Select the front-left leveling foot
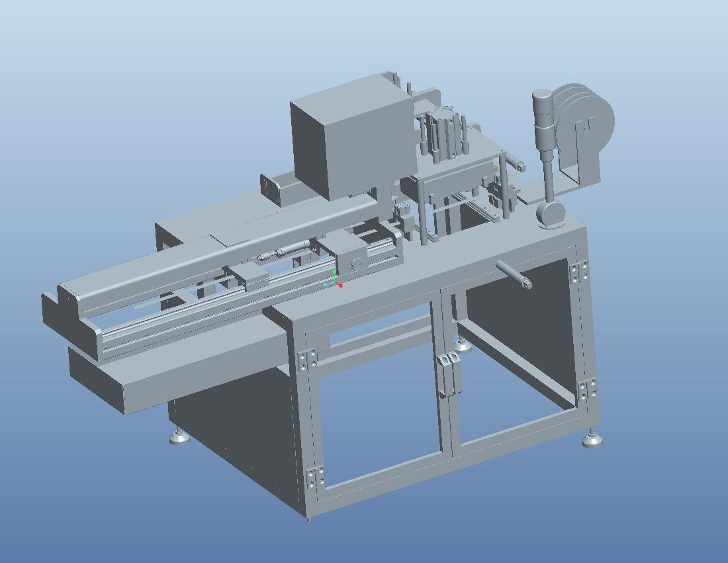This screenshot has width=728, height=563. tap(178, 436)
